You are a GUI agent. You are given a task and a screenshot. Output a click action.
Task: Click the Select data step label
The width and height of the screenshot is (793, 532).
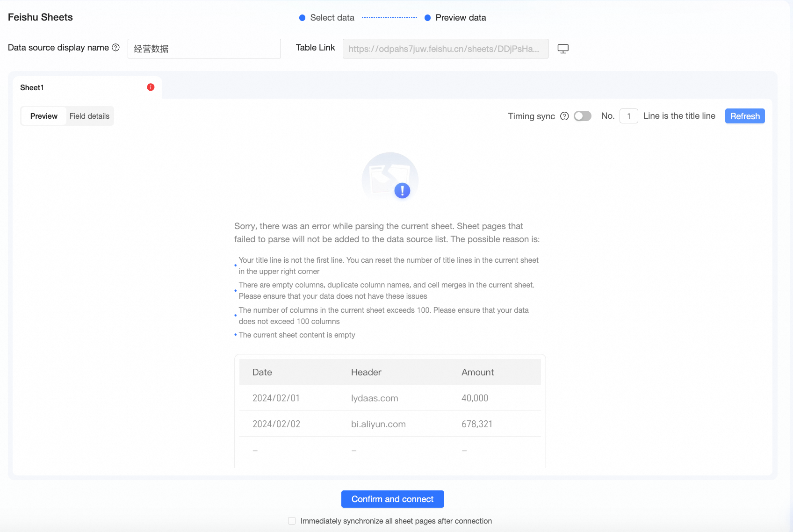tap(332, 18)
